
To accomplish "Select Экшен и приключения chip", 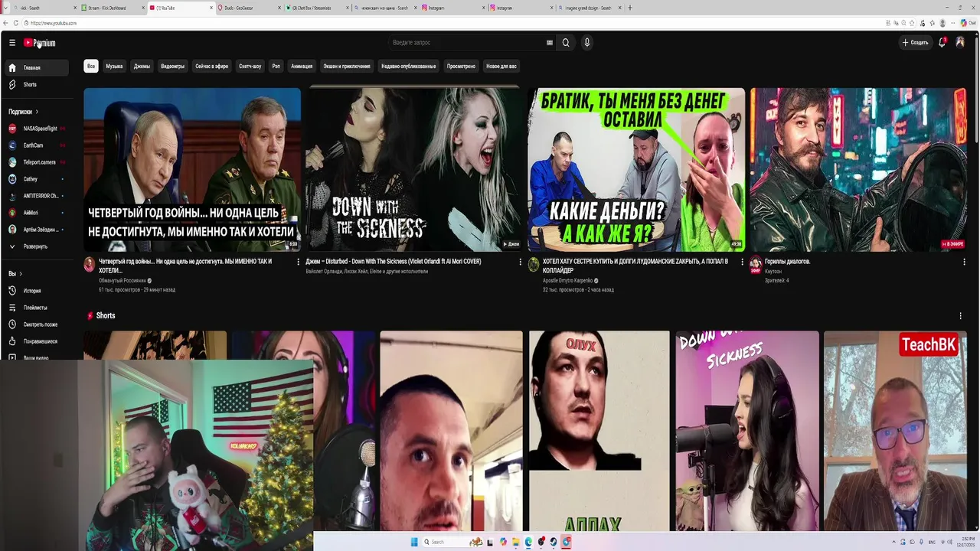I will (346, 67).
